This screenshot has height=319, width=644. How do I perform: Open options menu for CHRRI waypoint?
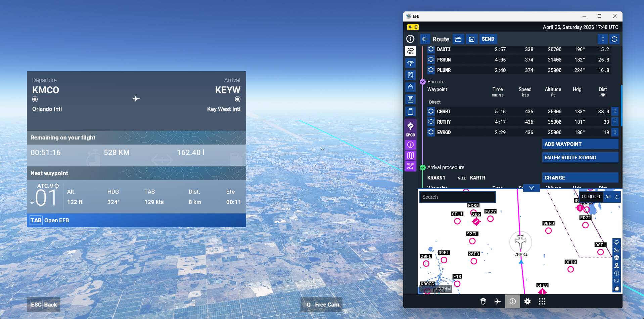point(615,111)
